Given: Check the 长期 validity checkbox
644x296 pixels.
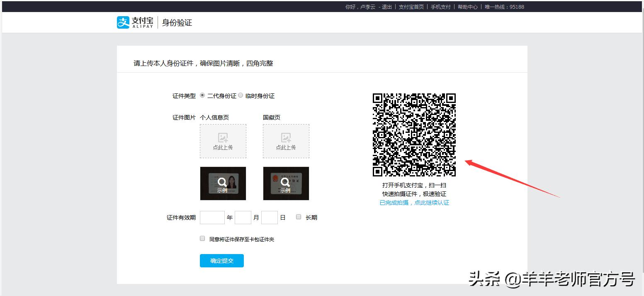Looking at the screenshot, I should (298, 217).
